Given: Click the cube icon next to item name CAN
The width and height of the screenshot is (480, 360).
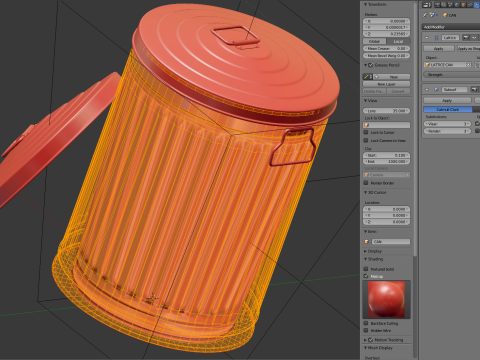Looking at the screenshot, I should tap(367, 242).
